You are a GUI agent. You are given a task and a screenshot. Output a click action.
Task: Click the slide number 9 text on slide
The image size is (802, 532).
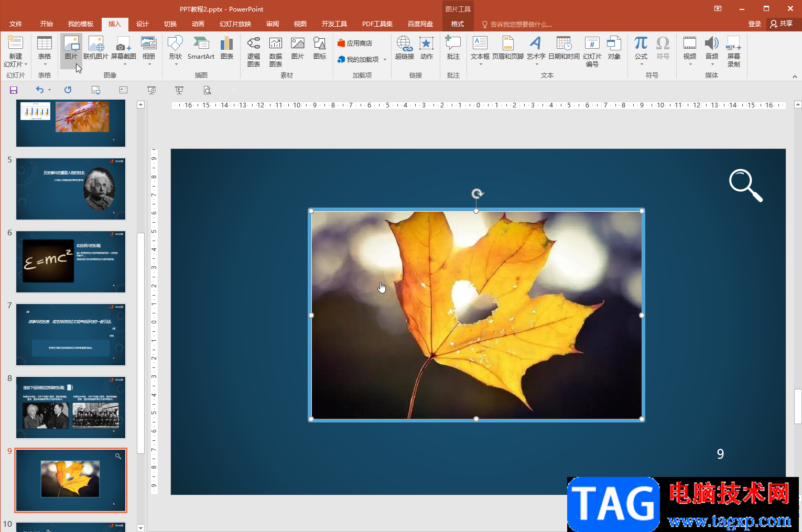click(720, 454)
